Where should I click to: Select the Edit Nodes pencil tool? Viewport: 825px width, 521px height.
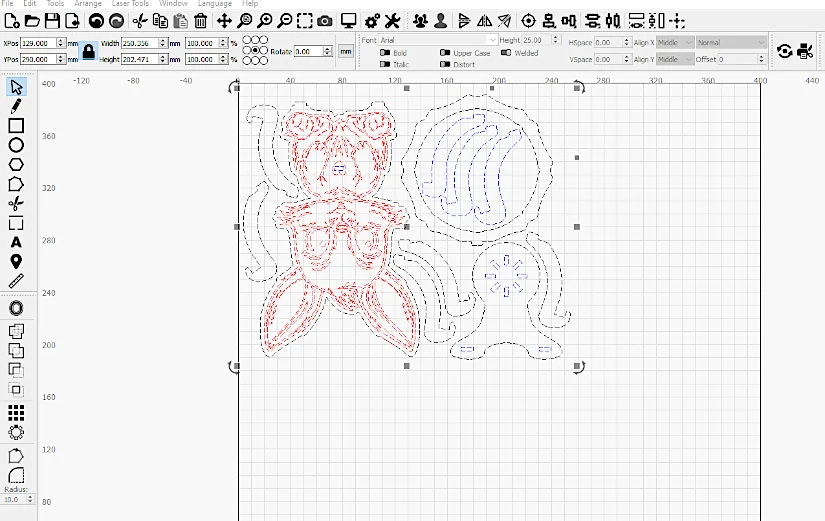(16, 106)
